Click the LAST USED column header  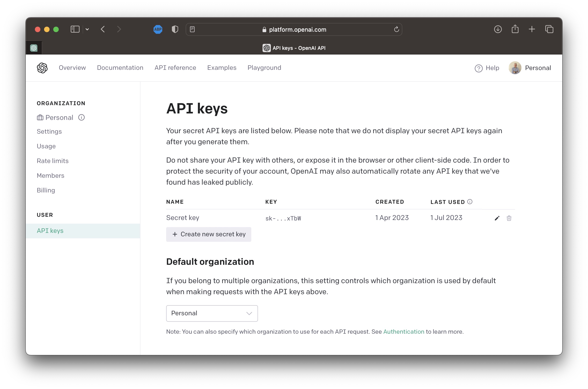pos(448,202)
